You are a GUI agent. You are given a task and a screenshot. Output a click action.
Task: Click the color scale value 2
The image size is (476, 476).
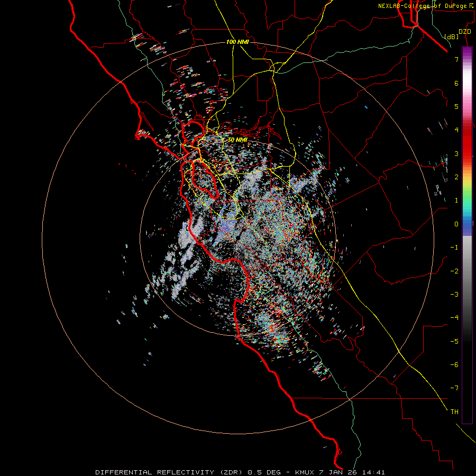click(456, 177)
